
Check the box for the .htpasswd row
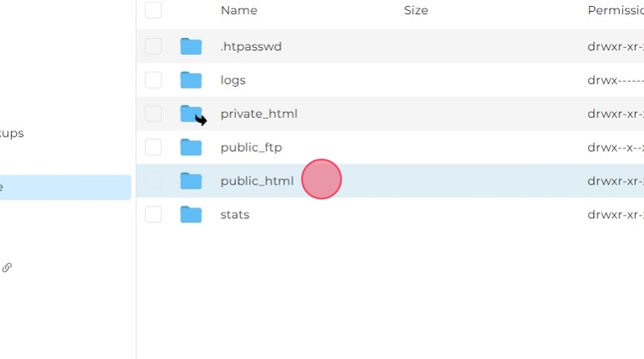click(153, 46)
